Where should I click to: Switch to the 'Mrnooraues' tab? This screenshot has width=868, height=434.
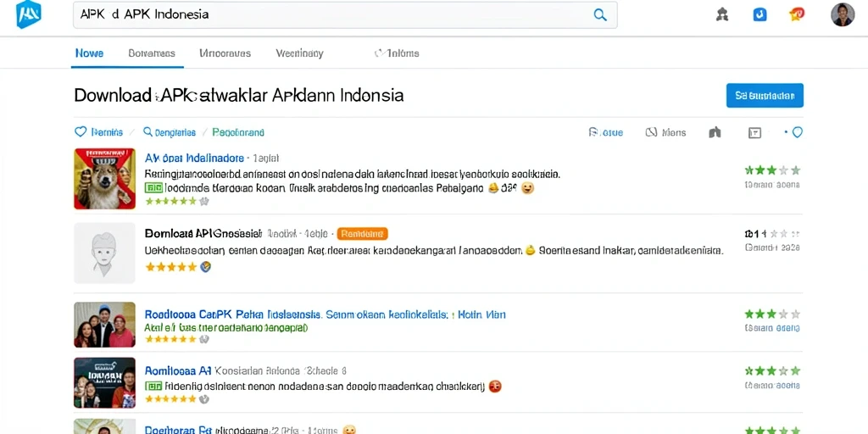(225, 53)
